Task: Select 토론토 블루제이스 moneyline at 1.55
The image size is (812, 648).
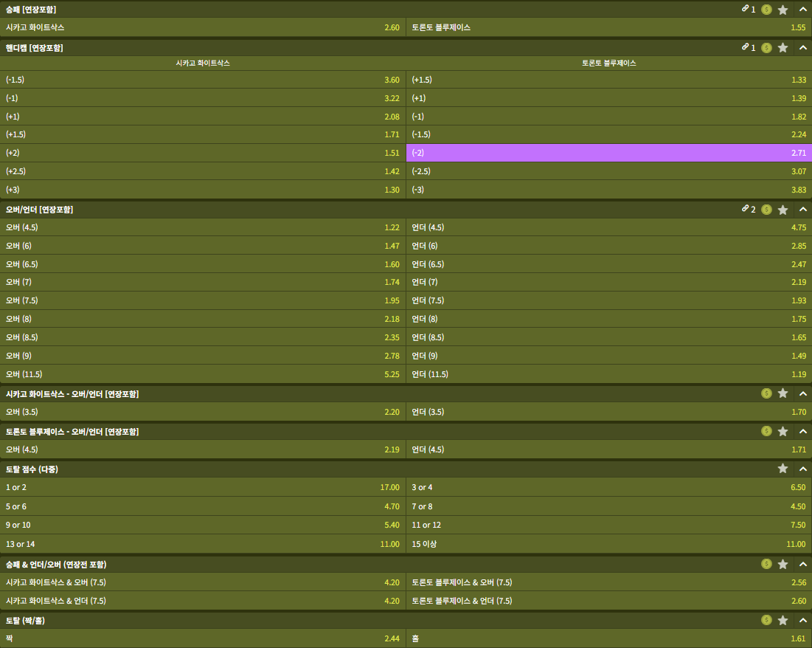Action: 609,27
